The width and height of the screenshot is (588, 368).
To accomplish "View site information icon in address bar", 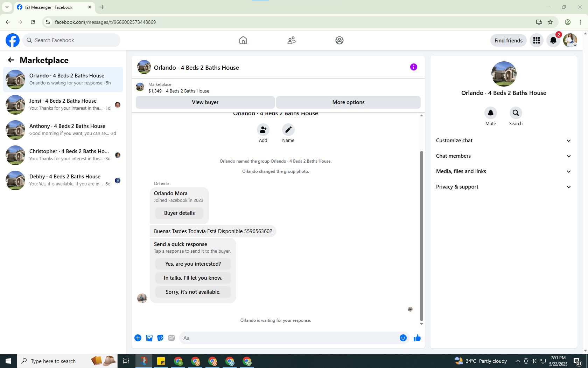I will 48,22.
